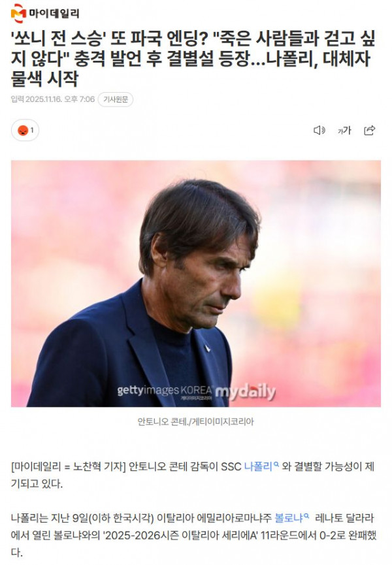
Task: Open the 마이데일리 logo icon
Action: point(18,13)
